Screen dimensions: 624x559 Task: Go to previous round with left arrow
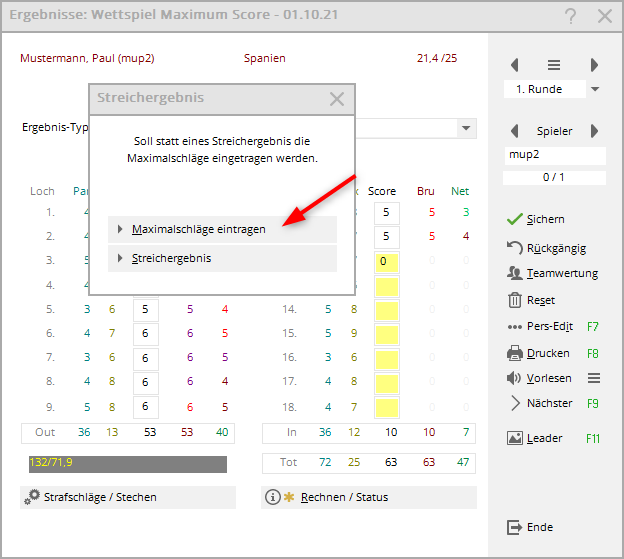point(515,65)
